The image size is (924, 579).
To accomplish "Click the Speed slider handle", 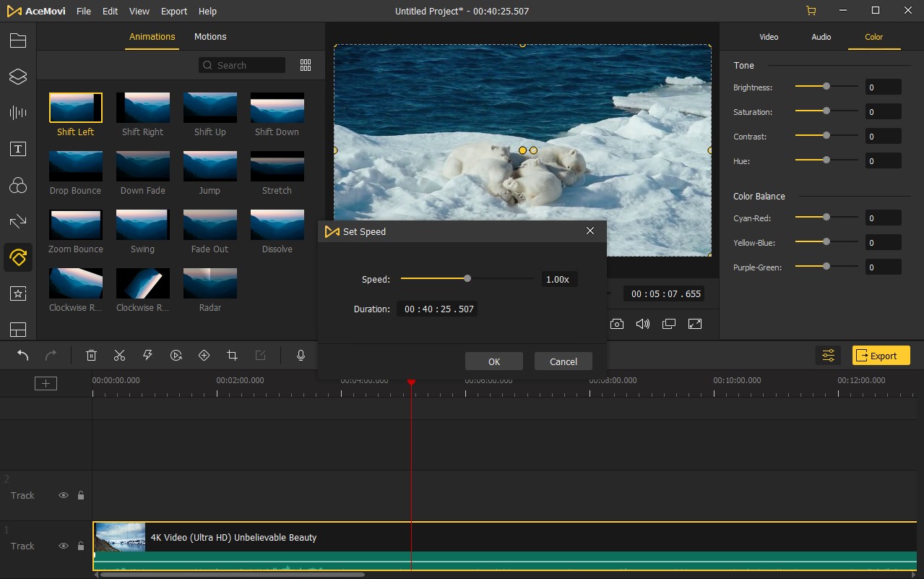I will (467, 278).
